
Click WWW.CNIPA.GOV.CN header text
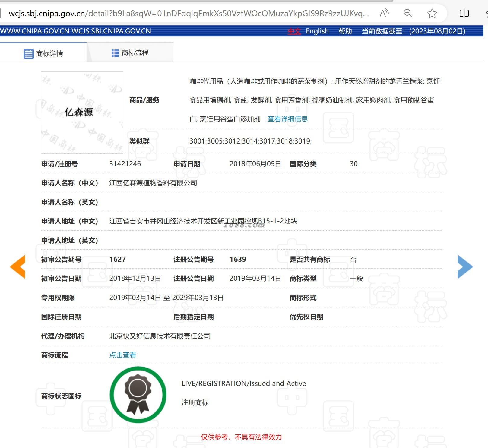click(x=35, y=31)
